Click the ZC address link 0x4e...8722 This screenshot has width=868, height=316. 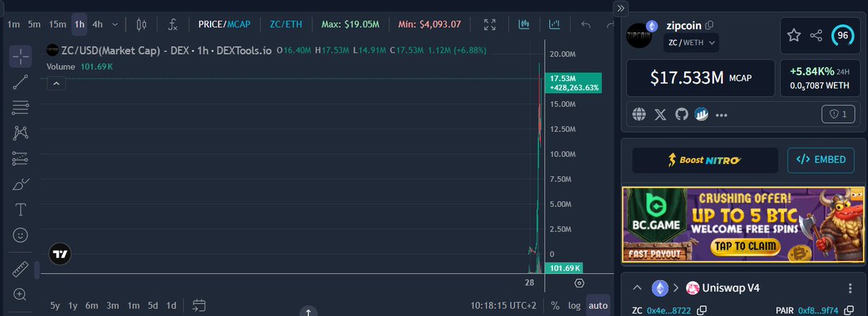[669, 310]
